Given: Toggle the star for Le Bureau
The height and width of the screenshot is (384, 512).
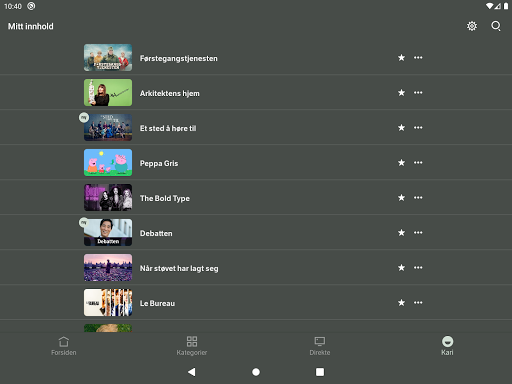Looking at the screenshot, I should point(401,303).
